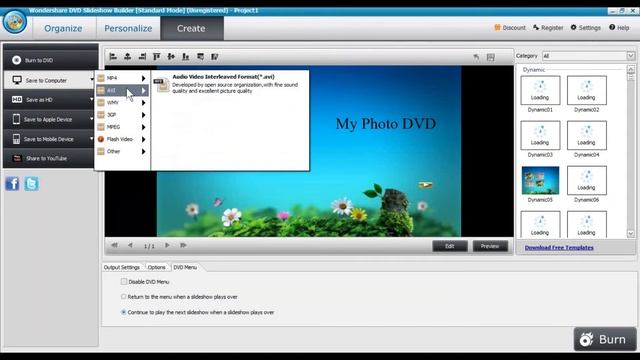Click the seventh alignment toolbar icon
Image resolution: width=640 pixels, height=360 pixels.
[x=200, y=57]
